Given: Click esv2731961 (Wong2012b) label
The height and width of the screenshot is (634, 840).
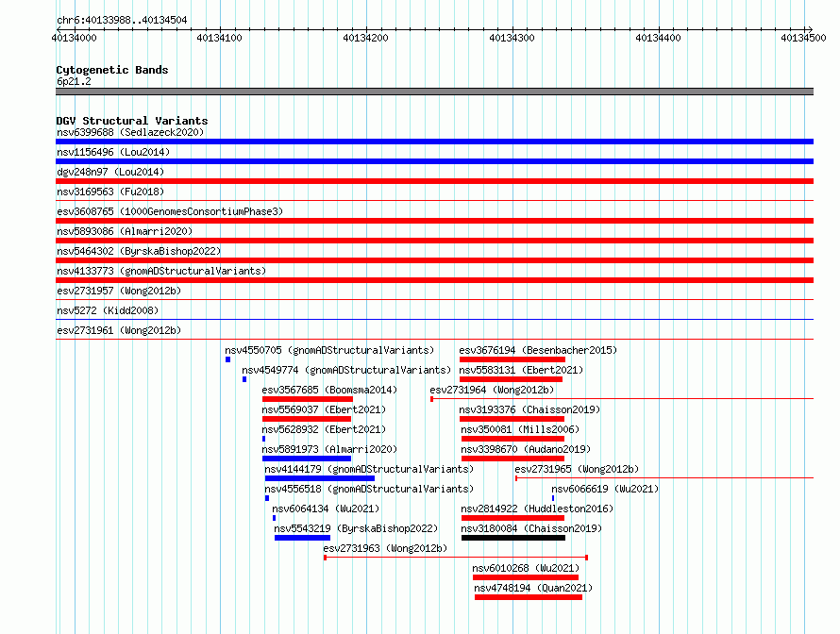Looking at the screenshot, I should pos(119,330).
